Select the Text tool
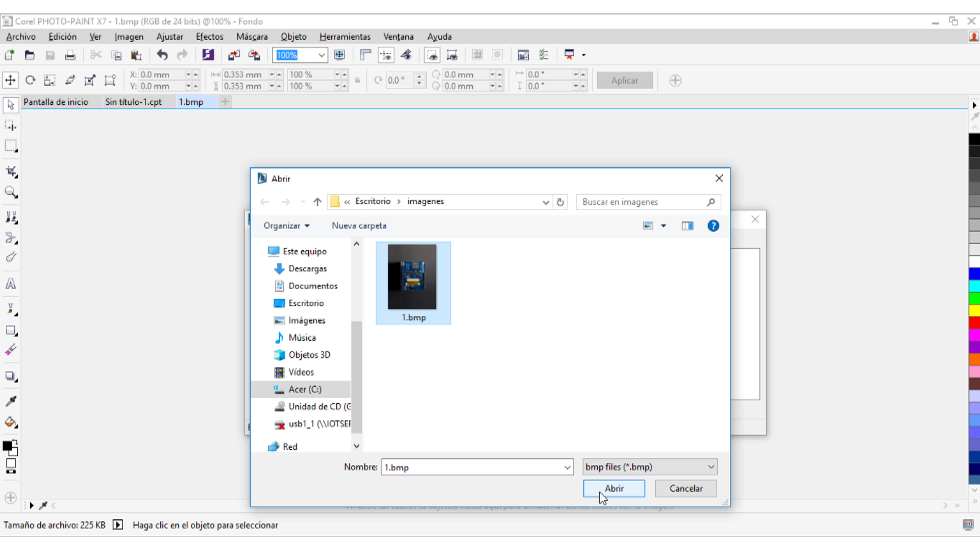Viewport: 980px width, 551px height. [x=11, y=284]
